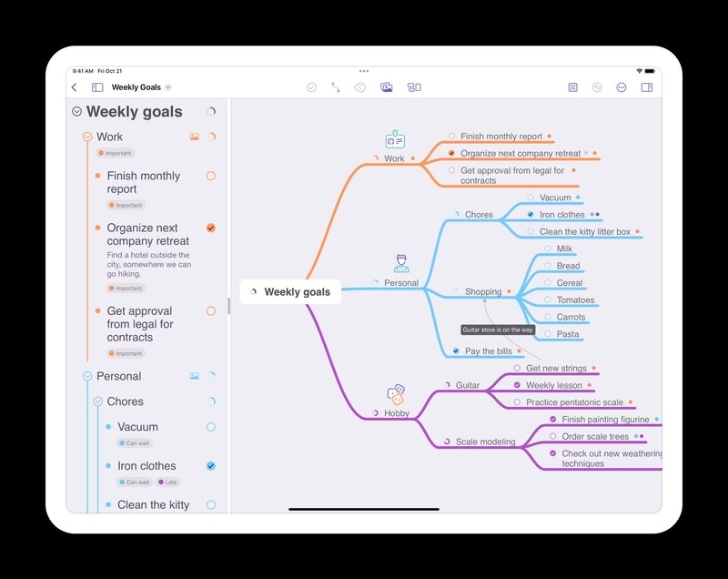Toggle the right inspector panel icon

648,86
